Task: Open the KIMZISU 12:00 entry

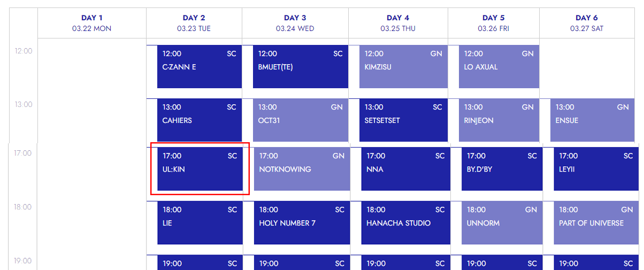Action: (403, 67)
